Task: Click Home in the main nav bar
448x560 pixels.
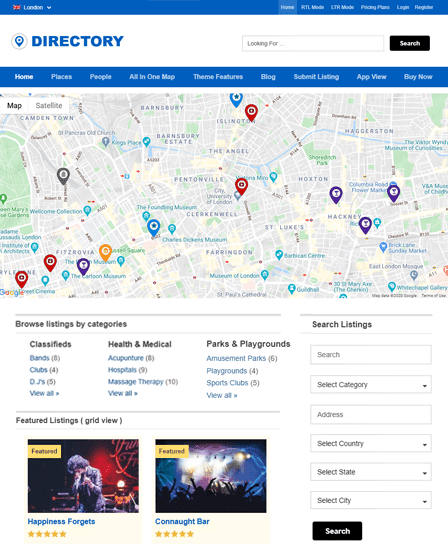Action: (x=24, y=77)
